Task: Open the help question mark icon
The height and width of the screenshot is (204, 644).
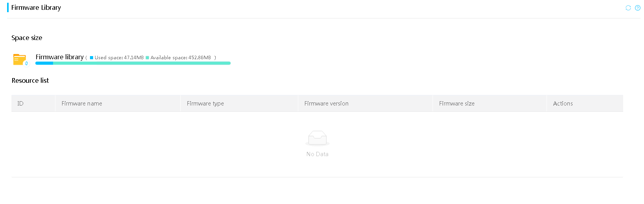Action: [638, 8]
